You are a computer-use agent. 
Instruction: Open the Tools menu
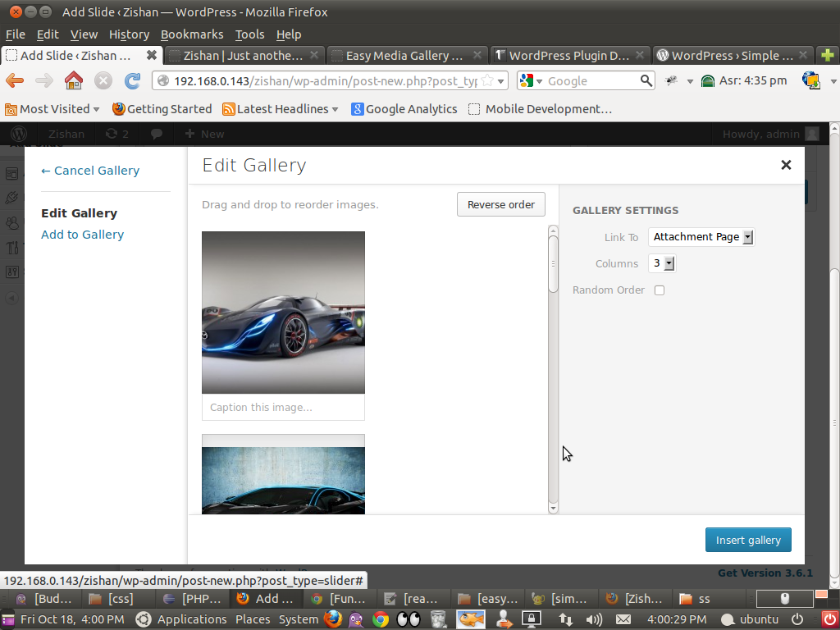pos(249,34)
